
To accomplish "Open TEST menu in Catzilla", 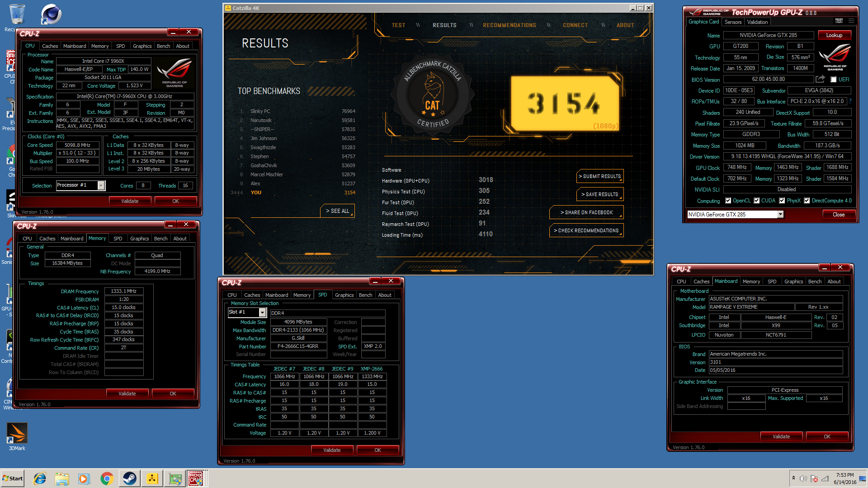I will 398,25.
